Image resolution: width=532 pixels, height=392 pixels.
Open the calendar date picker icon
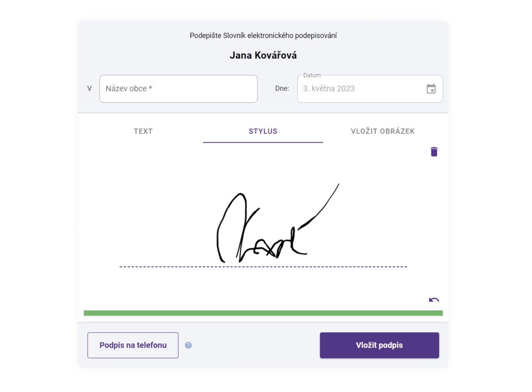(x=431, y=89)
